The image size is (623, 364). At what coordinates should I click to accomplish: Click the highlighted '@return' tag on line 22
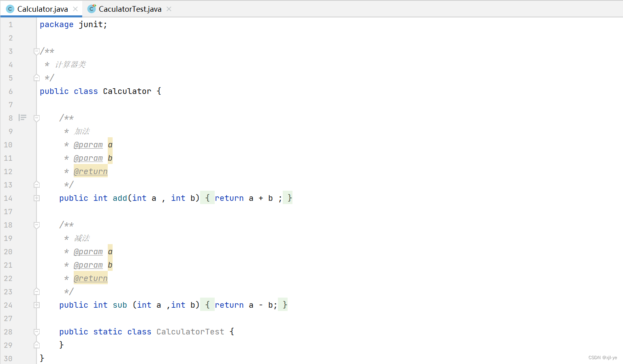[x=91, y=278]
